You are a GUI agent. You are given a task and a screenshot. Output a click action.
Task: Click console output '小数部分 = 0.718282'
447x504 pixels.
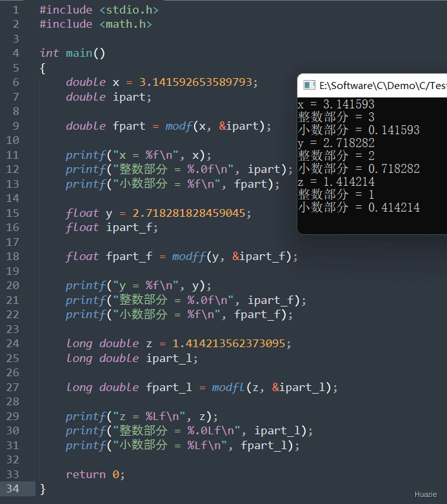[x=359, y=168]
